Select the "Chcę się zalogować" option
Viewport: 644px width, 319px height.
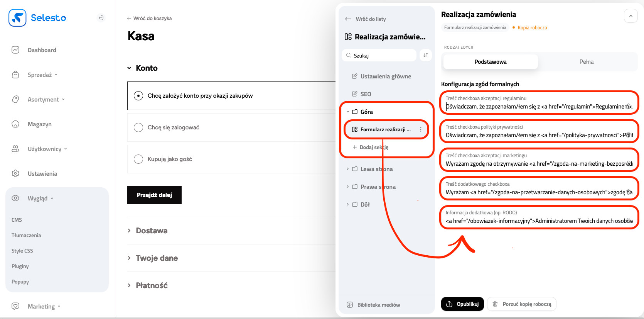pos(138,127)
